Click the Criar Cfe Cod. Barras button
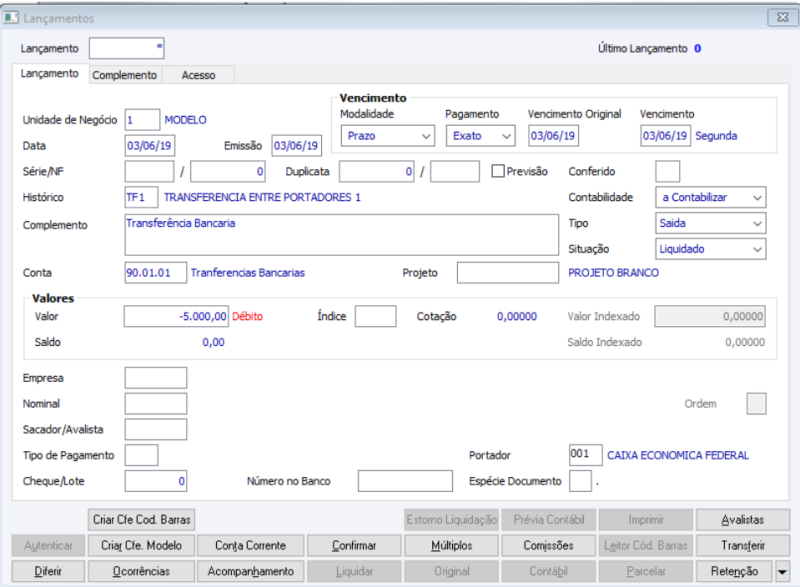The width and height of the screenshot is (800, 587). click(x=141, y=520)
